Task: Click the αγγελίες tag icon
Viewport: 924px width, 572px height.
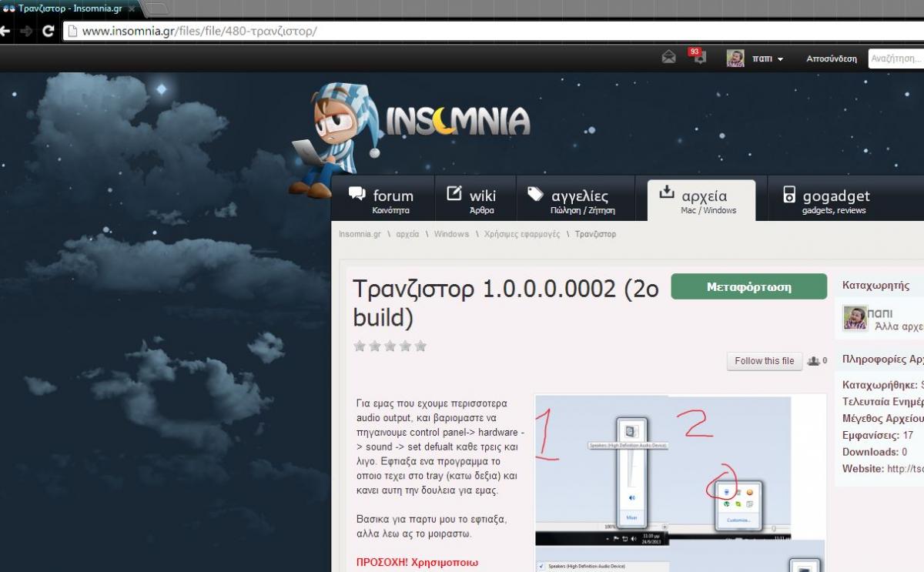Action: click(535, 194)
